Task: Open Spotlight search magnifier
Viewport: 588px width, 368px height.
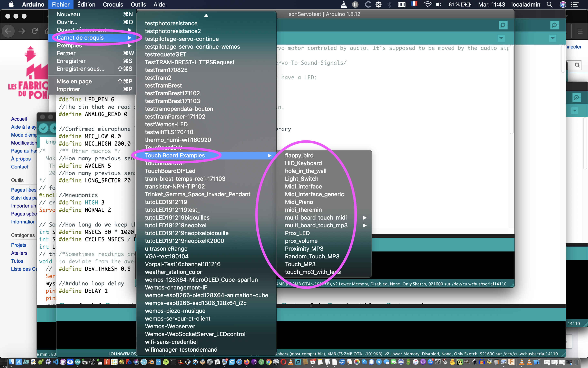Action: click(x=550, y=4)
